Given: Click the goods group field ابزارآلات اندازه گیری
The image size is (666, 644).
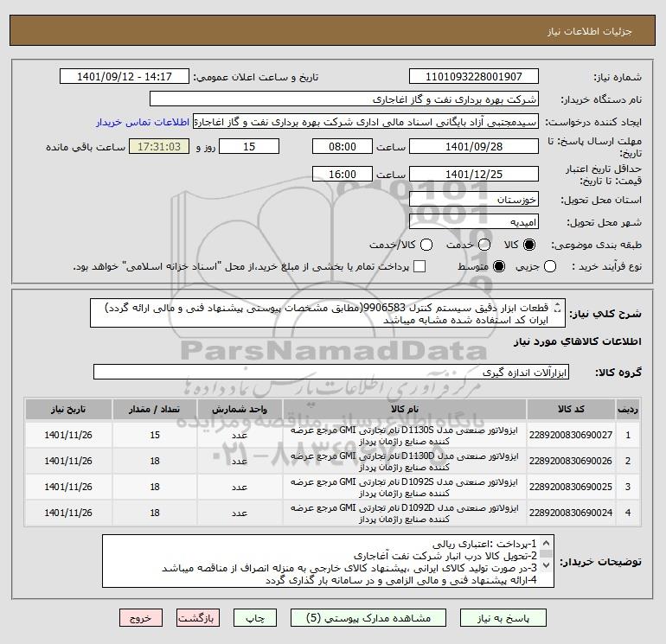Looking at the screenshot, I should 331,373.
